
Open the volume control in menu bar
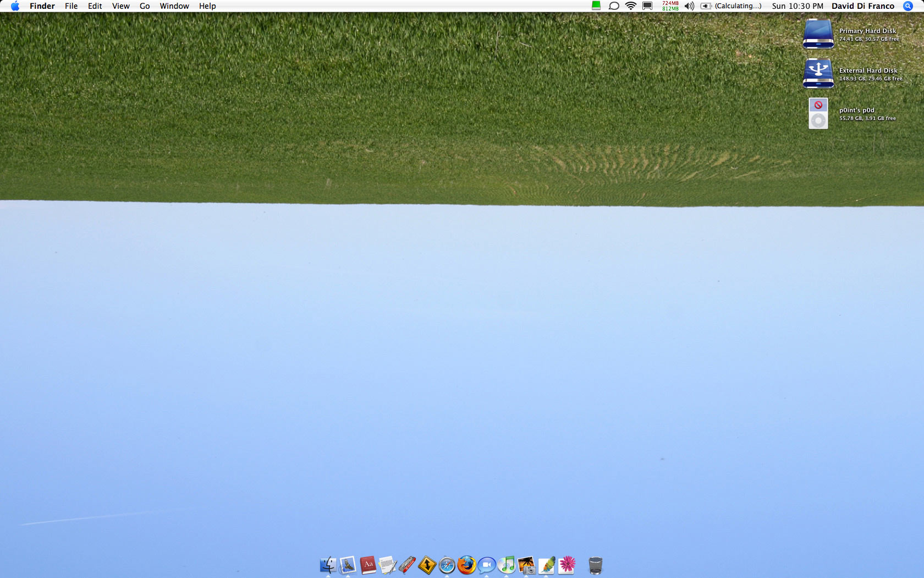[x=689, y=6]
